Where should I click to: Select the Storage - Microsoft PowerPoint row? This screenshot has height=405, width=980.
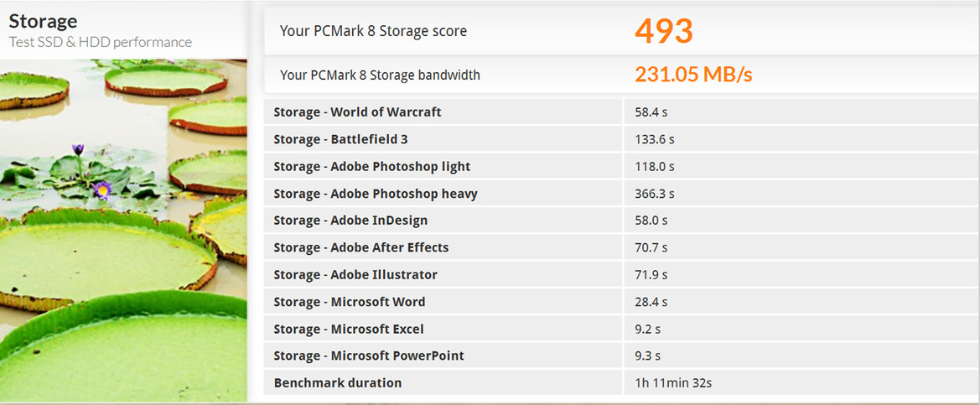pos(621,356)
